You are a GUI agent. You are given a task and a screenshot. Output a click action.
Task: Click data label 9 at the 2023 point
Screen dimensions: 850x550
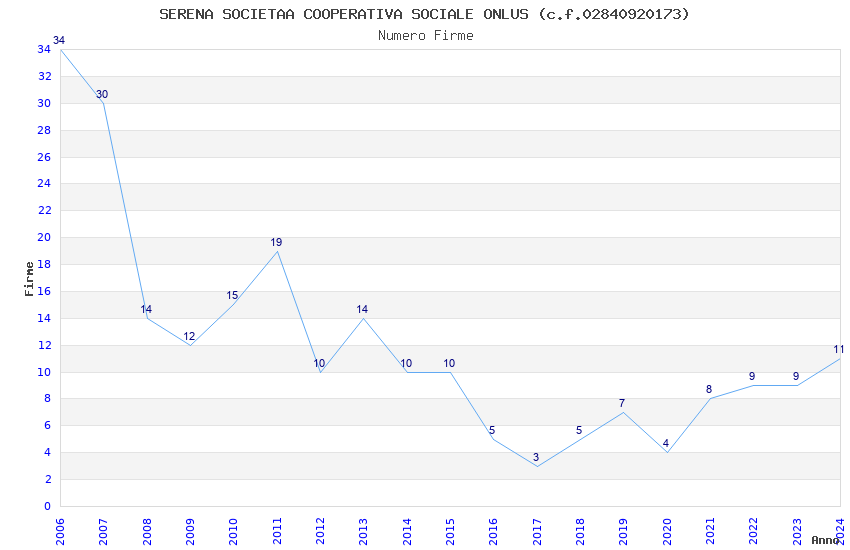pos(796,377)
